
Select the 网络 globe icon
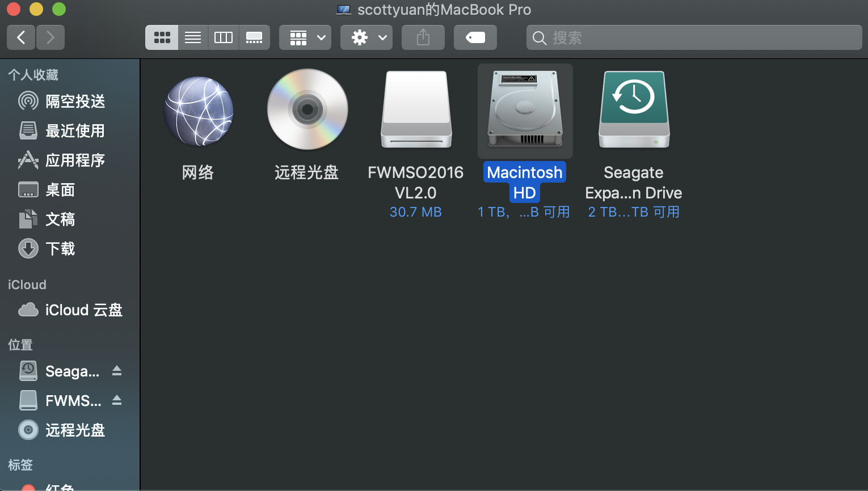(199, 111)
